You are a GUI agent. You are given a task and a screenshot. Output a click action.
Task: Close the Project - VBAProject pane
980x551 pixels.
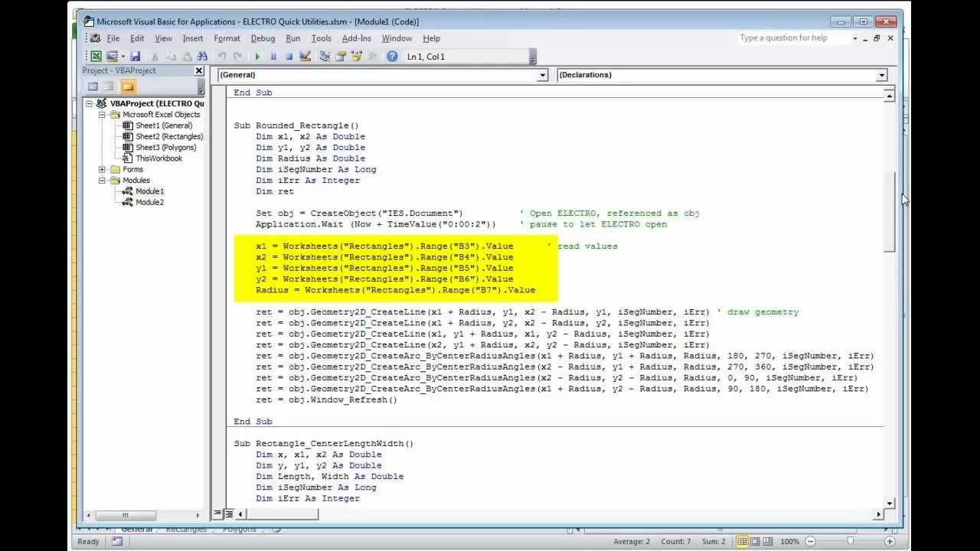199,70
